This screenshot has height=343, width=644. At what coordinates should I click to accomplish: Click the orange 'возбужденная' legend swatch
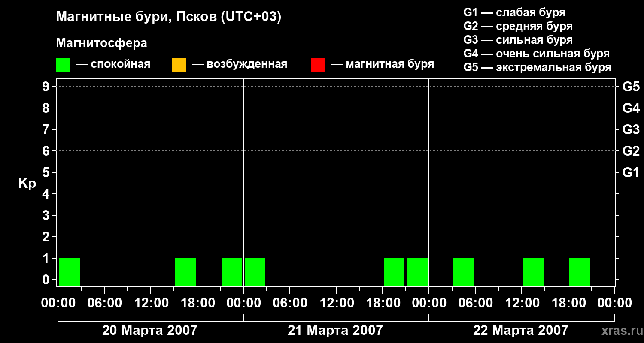(179, 65)
